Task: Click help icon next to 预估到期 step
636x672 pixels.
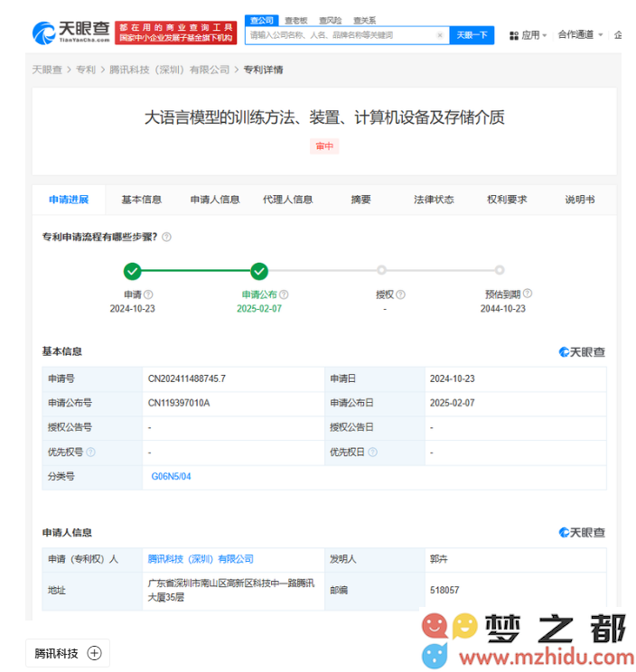Action: pos(528,294)
